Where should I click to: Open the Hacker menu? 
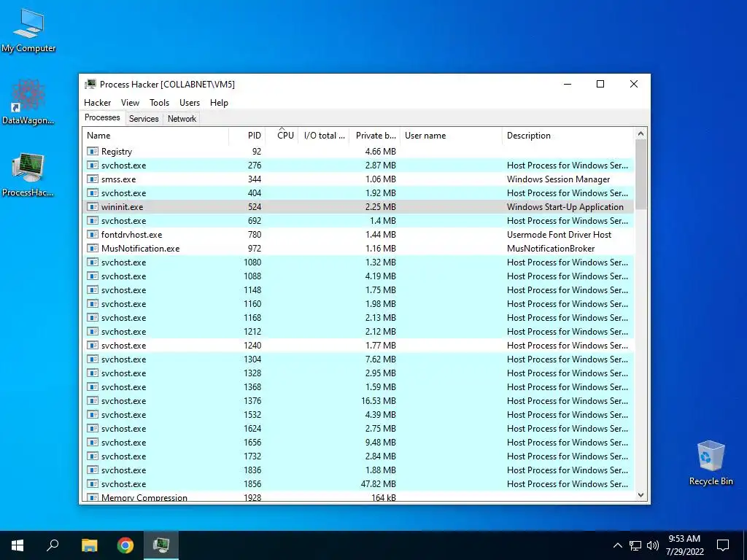[97, 102]
